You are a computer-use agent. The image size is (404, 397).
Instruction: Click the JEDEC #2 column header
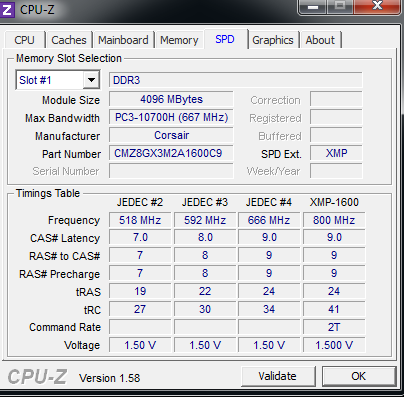[140, 202]
